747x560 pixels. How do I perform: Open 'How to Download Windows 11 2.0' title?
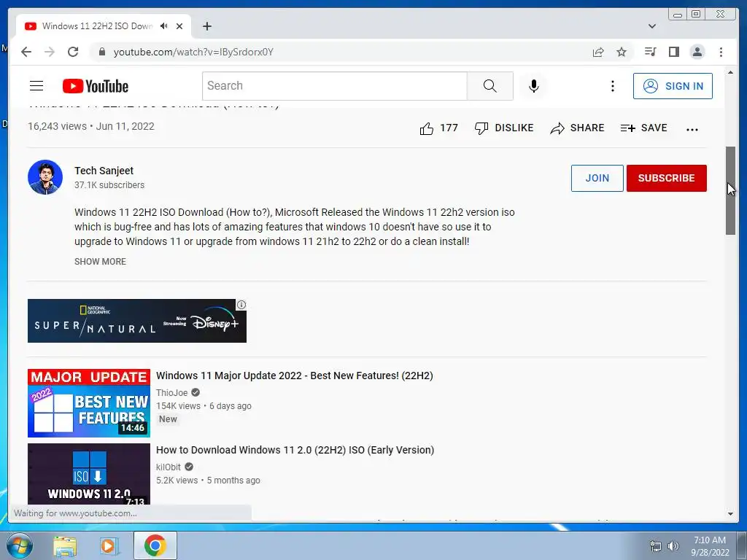[295, 450]
